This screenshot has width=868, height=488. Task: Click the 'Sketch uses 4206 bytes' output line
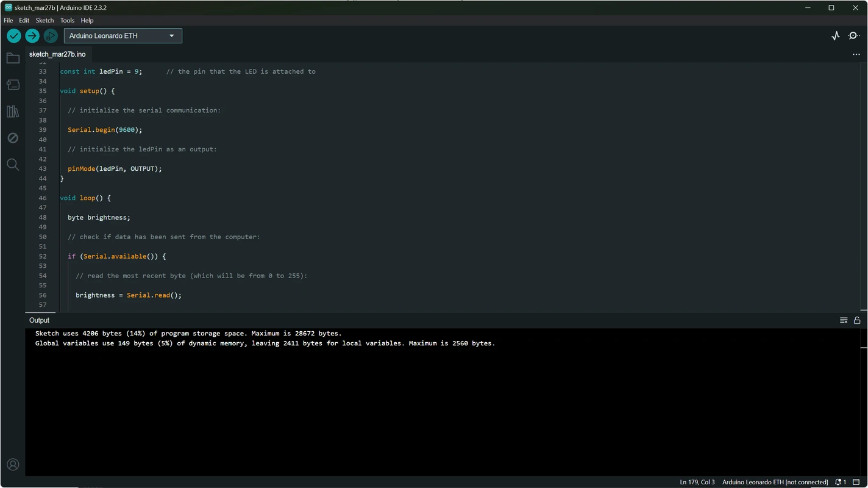coord(188,334)
